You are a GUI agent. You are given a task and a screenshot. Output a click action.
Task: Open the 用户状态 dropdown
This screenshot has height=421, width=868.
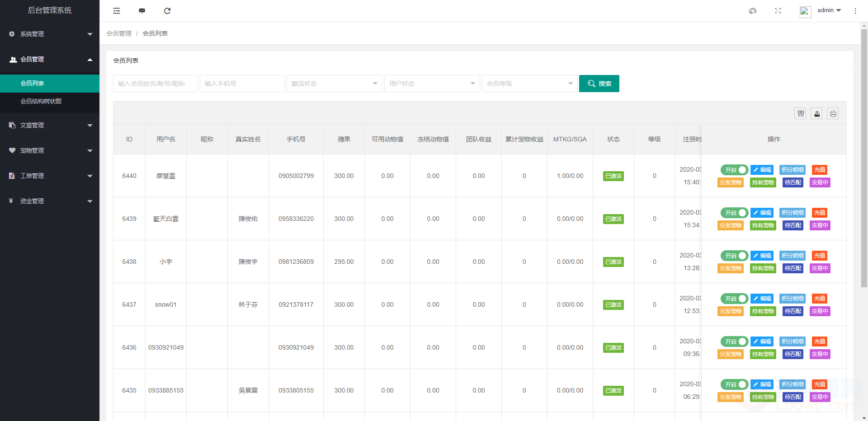[x=432, y=84]
